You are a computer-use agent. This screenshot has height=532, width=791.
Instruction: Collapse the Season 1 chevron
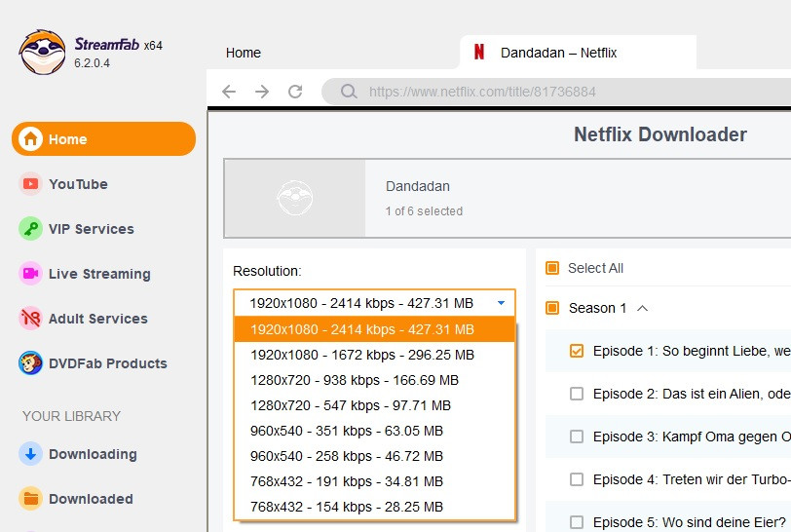642,308
